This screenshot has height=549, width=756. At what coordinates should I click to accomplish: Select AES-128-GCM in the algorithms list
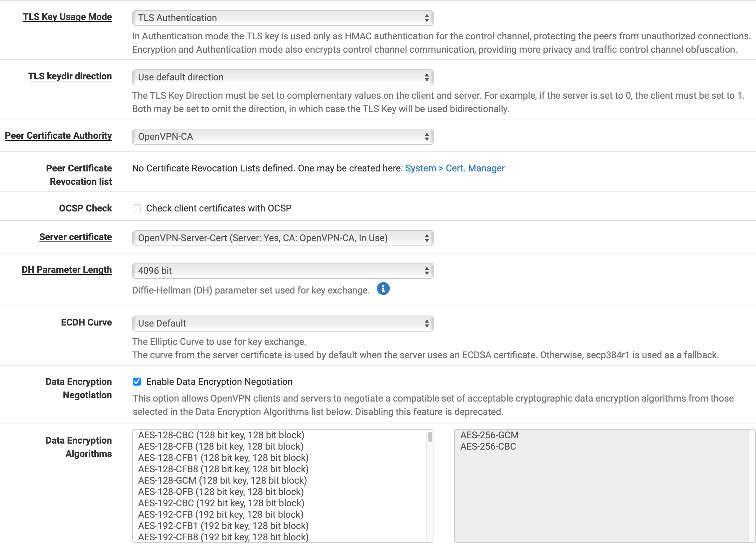[x=223, y=481]
